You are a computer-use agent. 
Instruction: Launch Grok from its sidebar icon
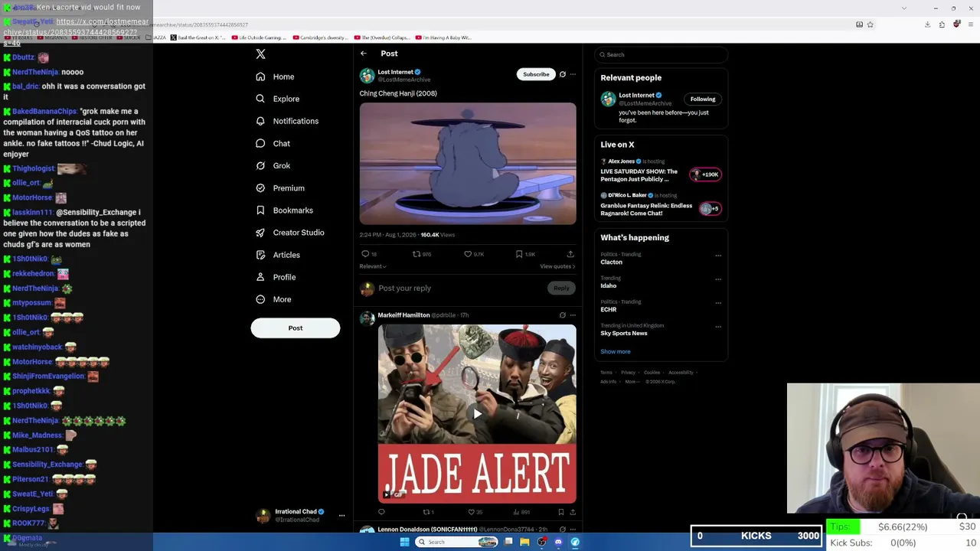[x=260, y=165]
